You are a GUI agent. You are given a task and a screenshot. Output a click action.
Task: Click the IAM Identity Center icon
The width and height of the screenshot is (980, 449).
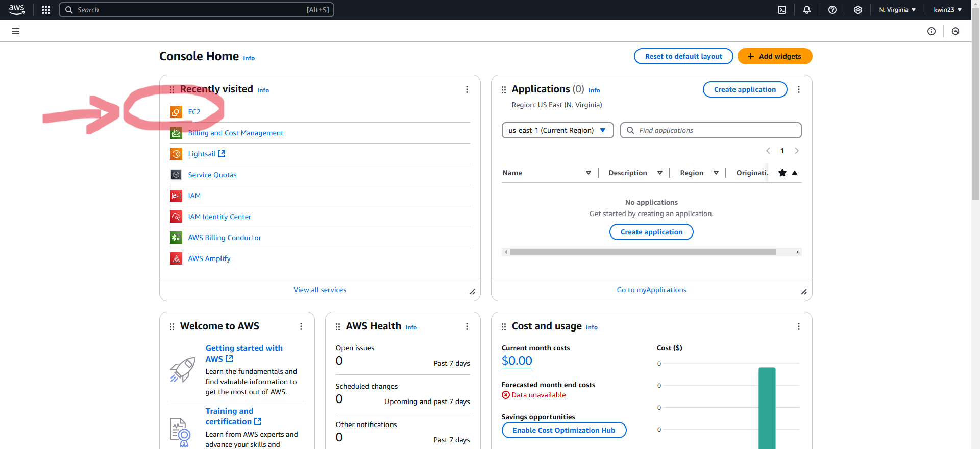(x=176, y=217)
